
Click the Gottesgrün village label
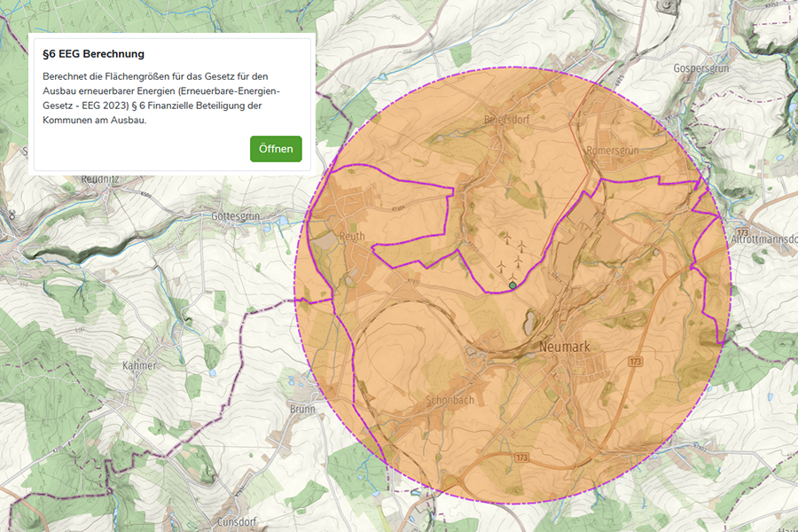click(236, 215)
